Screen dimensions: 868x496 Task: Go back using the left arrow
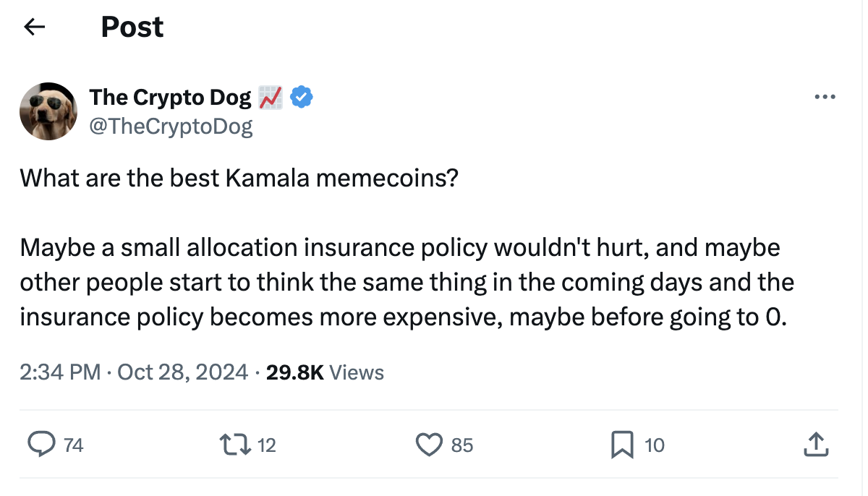click(35, 27)
